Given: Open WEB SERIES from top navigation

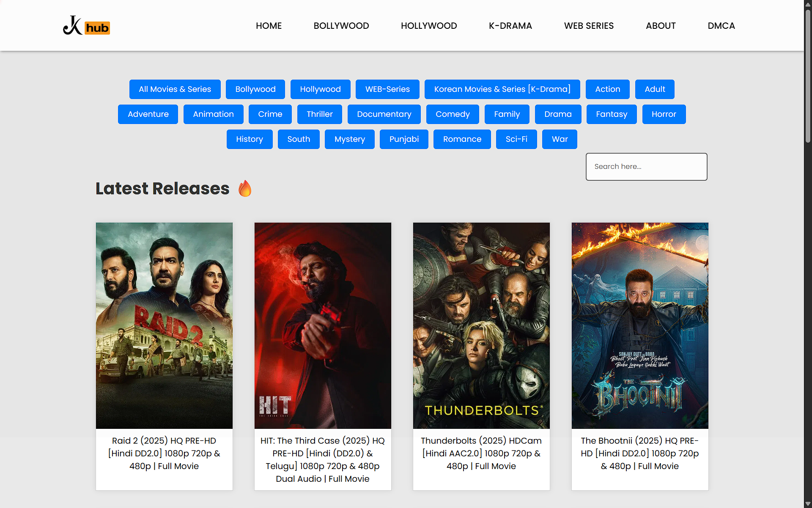Looking at the screenshot, I should [589, 26].
